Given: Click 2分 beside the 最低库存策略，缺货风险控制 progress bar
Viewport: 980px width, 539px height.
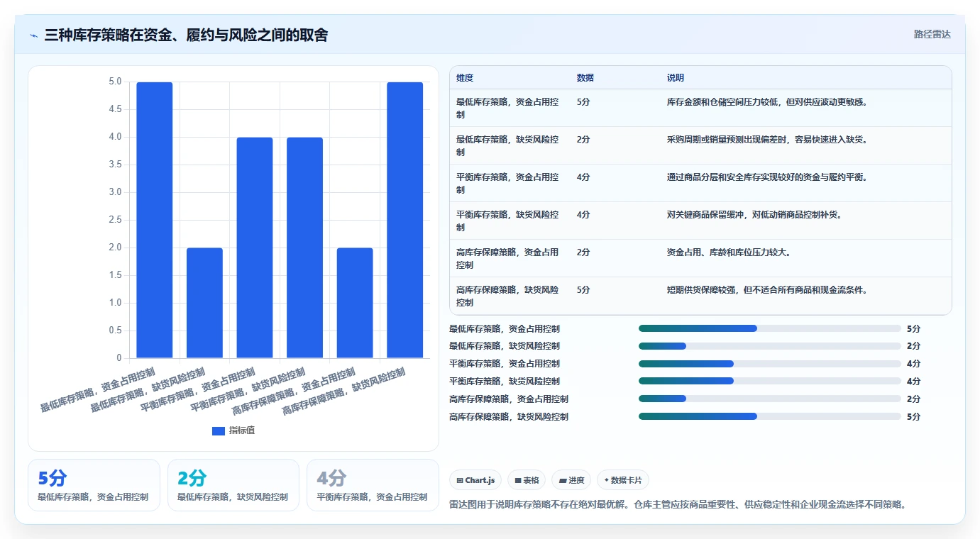Looking at the screenshot, I should 914,346.
